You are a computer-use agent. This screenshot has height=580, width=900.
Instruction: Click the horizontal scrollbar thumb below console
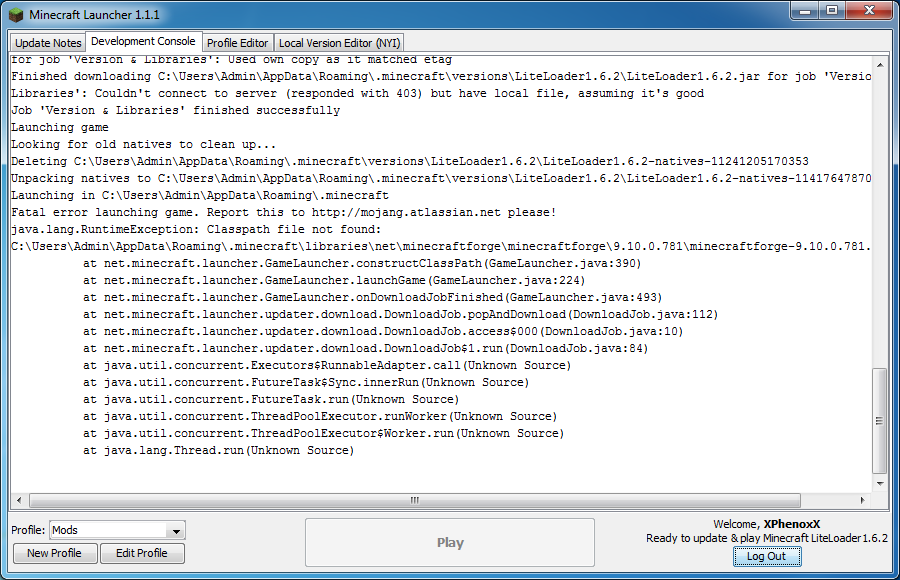pyautogui.click(x=414, y=500)
